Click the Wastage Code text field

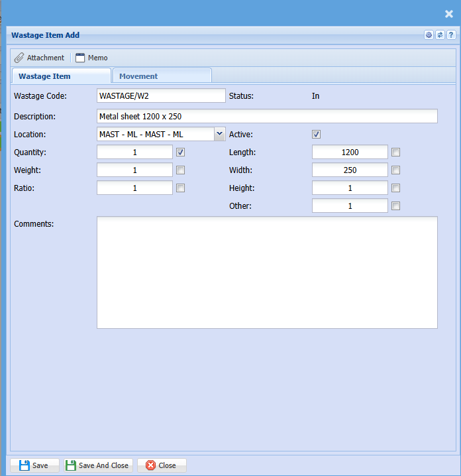pos(161,96)
